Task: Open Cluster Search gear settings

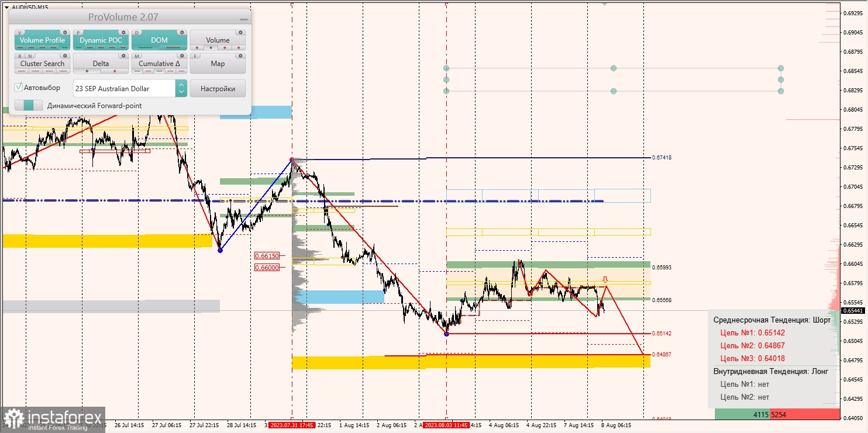Action: coord(65,56)
